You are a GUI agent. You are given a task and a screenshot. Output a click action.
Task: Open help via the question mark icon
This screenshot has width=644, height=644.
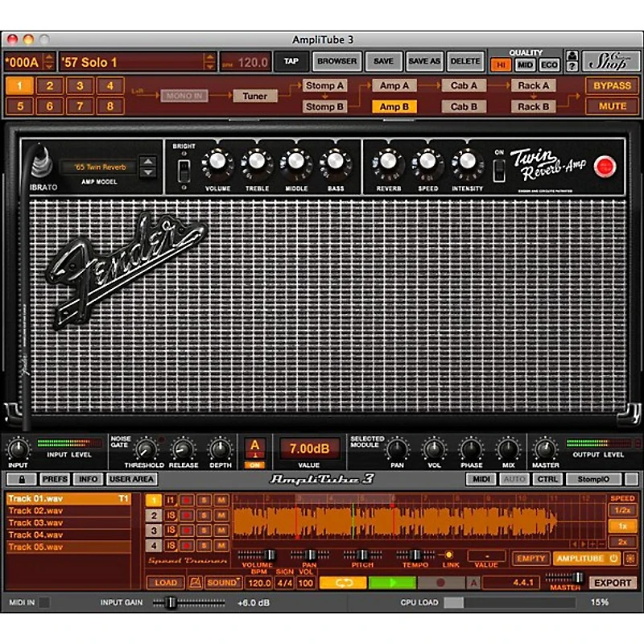point(572,67)
